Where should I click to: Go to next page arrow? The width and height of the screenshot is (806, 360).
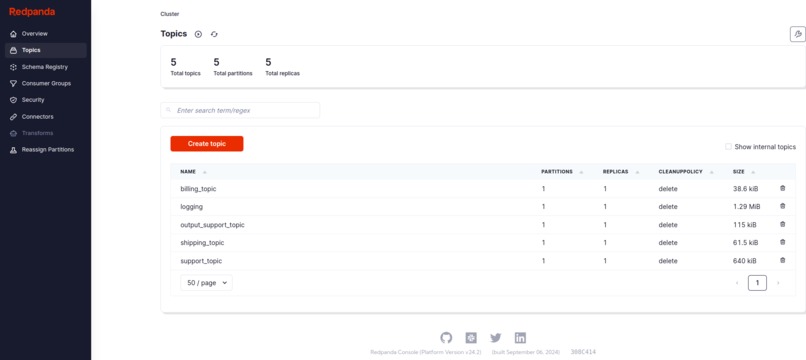pyautogui.click(x=778, y=283)
